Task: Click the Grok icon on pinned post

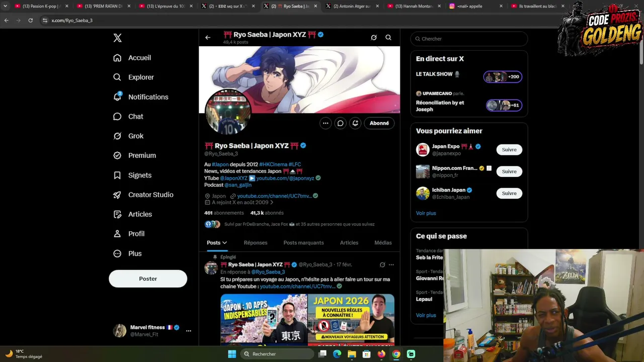Action: tap(382, 265)
